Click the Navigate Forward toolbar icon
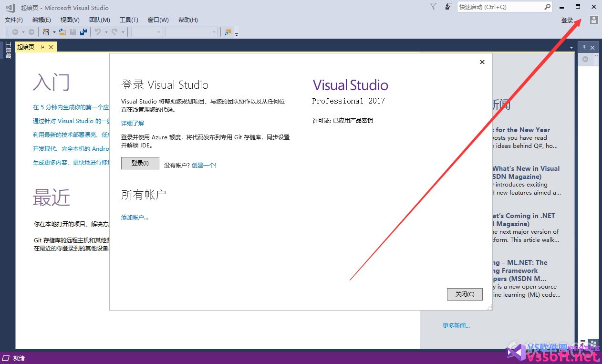 point(31,32)
